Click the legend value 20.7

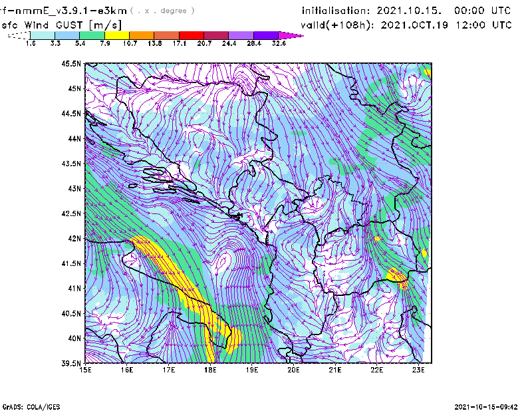[204, 43]
